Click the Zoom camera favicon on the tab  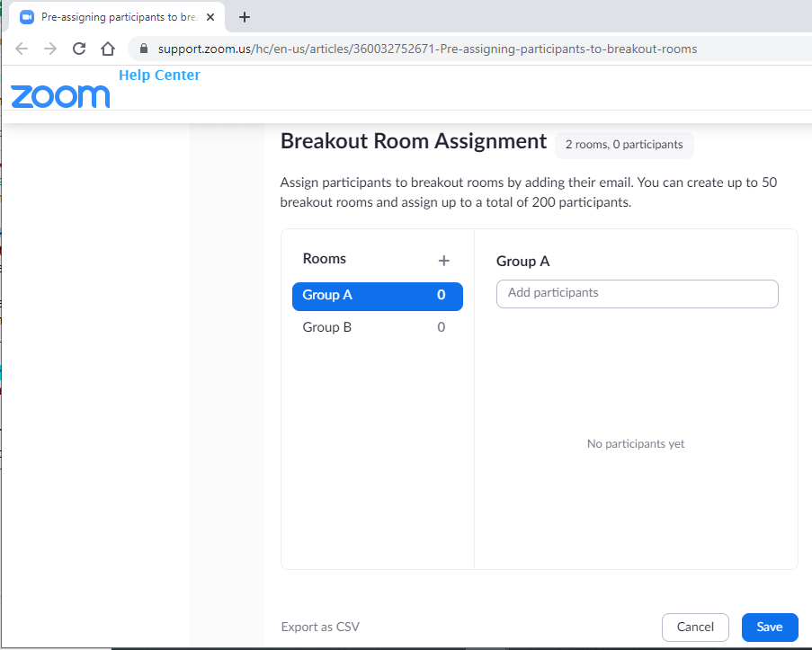tap(25, 16)
